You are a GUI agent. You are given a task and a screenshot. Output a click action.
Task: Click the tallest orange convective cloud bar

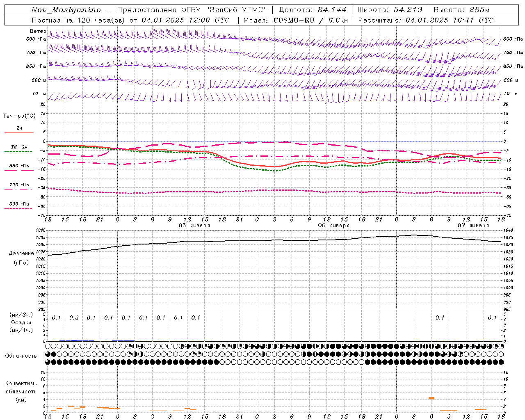431,398
